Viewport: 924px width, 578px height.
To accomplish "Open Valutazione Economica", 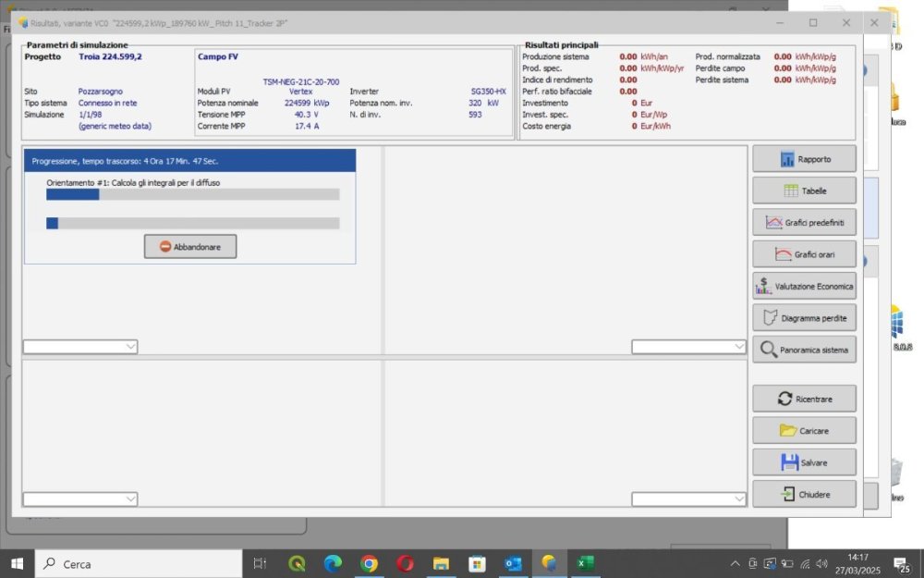I will tap(804, 286).
